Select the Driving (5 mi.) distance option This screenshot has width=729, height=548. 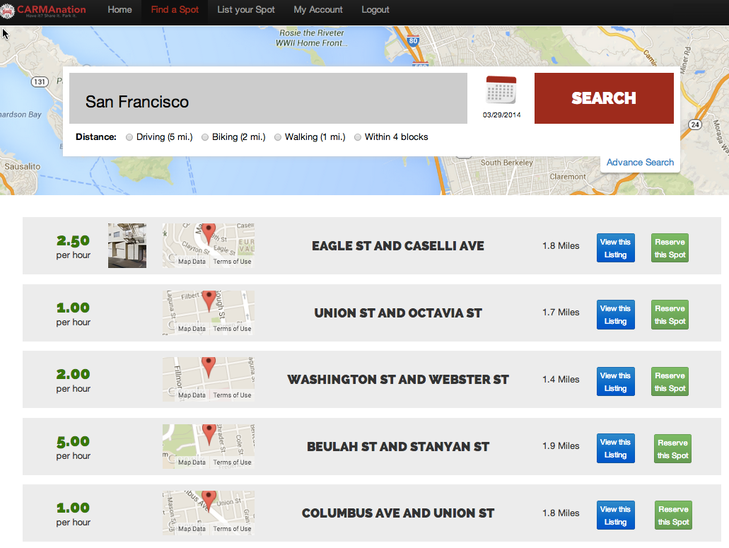click(129, 137)
